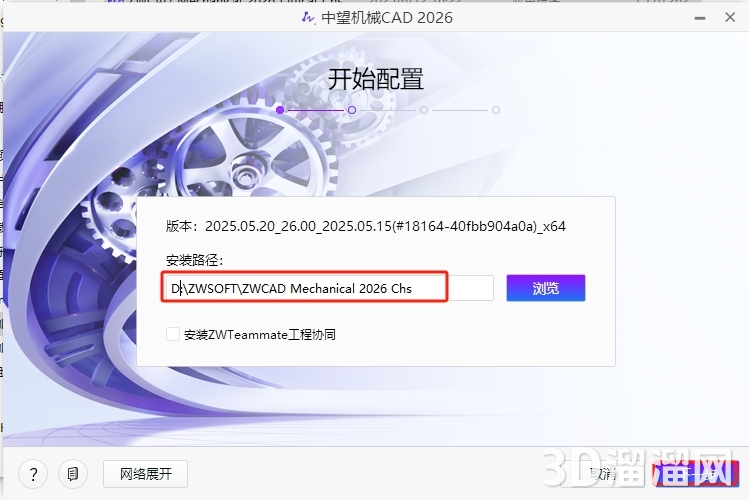The image size is (749, 500).
Task: Enable 安装ZWTeammate工程协同 checkbox
Action: 172,334
